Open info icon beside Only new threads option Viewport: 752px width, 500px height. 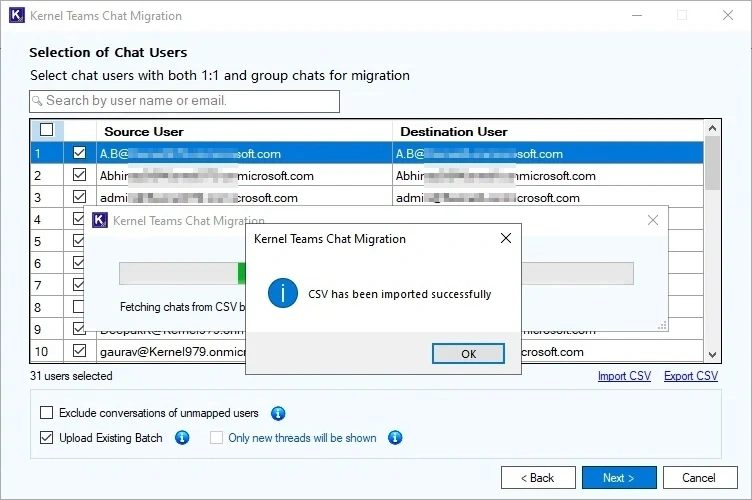coord(395,438)
